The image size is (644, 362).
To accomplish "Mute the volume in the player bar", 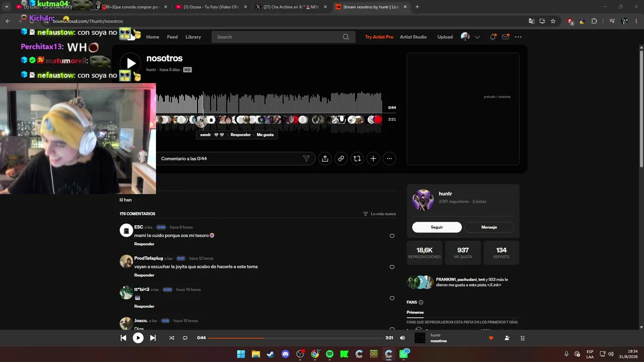I will [403, 338].
